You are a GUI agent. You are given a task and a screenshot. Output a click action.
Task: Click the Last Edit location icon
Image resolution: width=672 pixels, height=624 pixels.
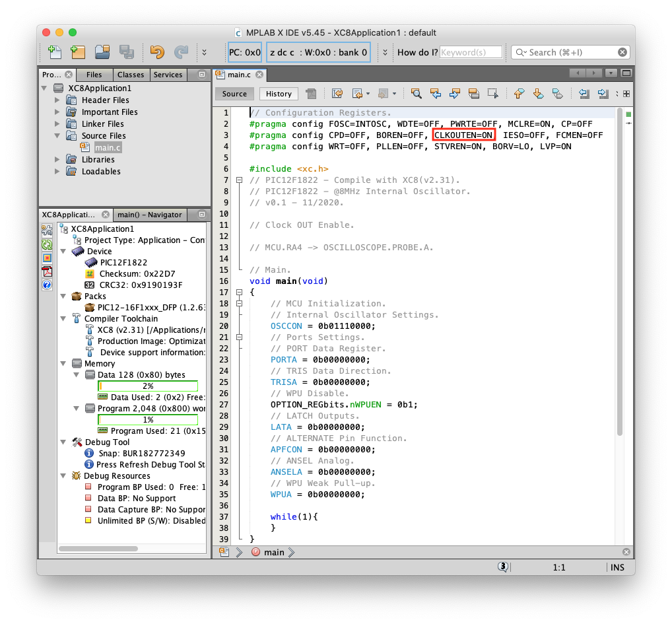click(337, 93)
